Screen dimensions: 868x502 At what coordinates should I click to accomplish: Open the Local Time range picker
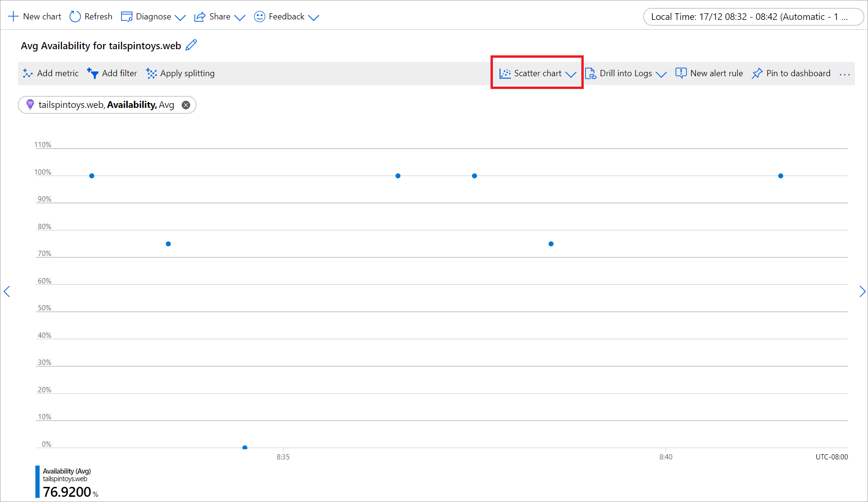753,17
